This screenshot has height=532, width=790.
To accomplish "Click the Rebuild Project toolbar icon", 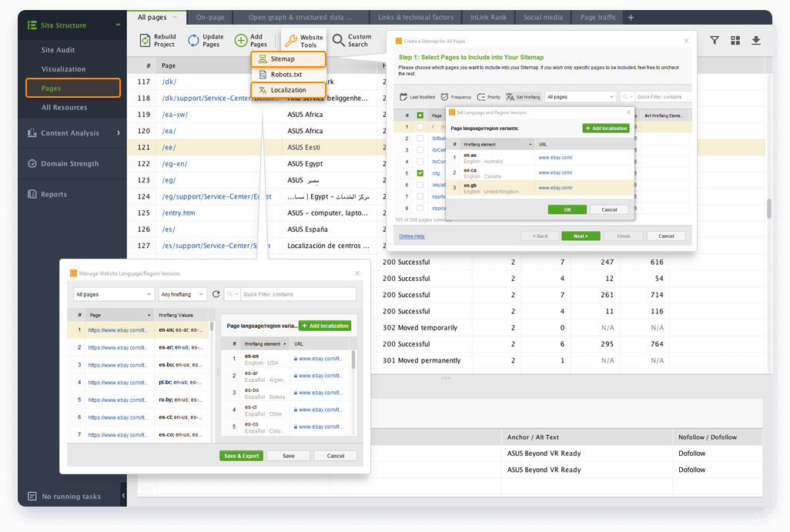I will [145, 40].
